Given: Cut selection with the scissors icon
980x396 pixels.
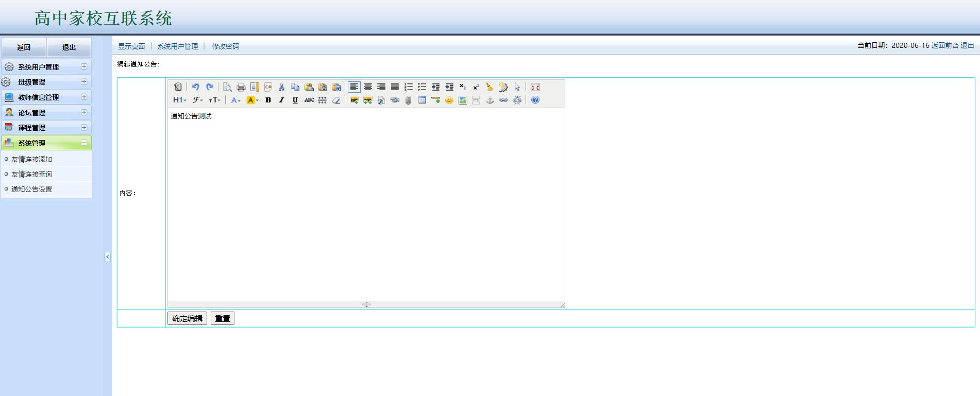Looking at the screenshot, I should (281, 87).
